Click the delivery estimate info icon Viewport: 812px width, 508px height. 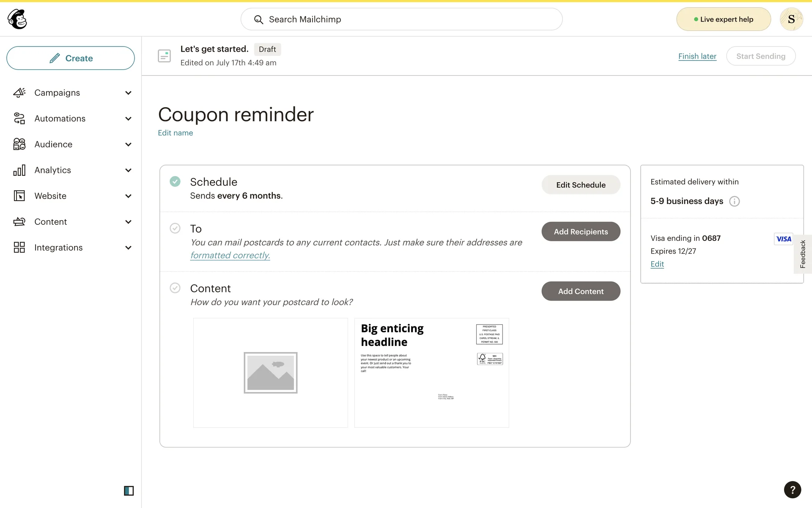(735, 202)
